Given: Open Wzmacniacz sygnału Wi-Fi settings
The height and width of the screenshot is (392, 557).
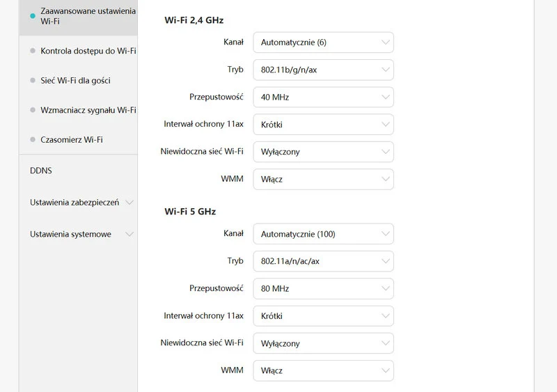Looking at the screenshot, I should pos(88,110).
